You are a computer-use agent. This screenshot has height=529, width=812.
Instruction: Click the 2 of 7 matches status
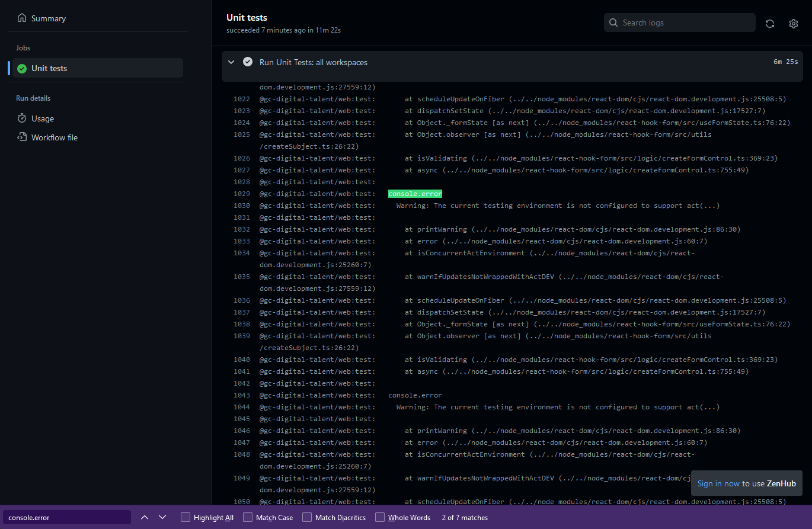pos(465,518)
